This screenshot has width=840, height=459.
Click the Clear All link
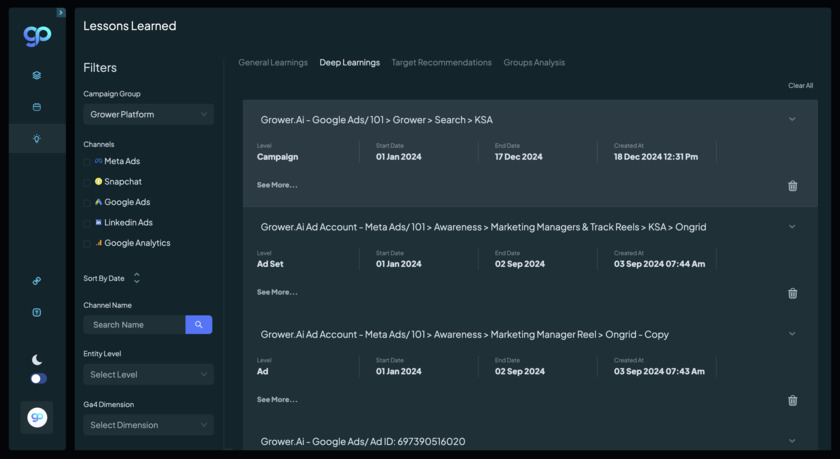tap(800, 86)
